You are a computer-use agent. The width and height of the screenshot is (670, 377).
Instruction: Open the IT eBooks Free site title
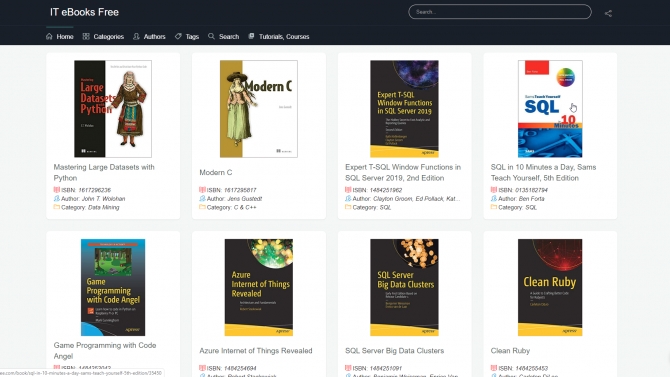(x=84, y=12)
